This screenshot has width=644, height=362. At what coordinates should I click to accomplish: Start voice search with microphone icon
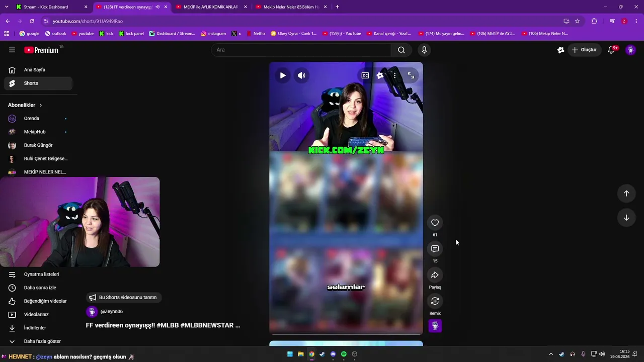coord(424,50)
